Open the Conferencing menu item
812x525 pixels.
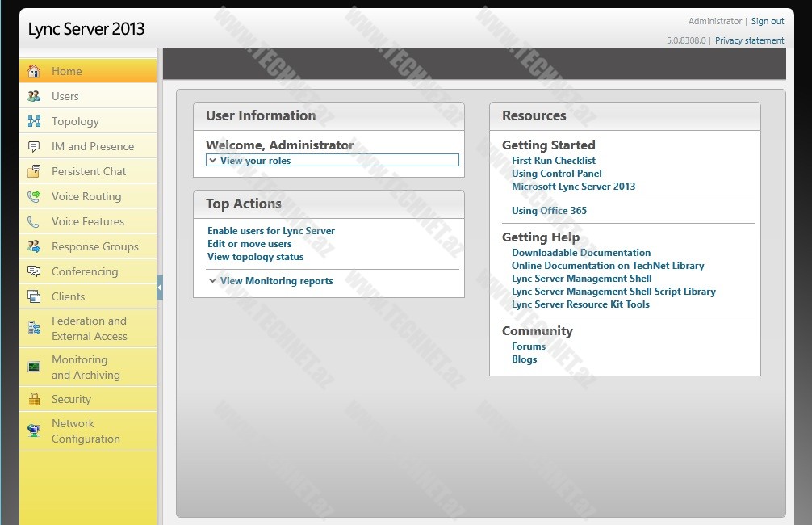(x=85, y=271)
